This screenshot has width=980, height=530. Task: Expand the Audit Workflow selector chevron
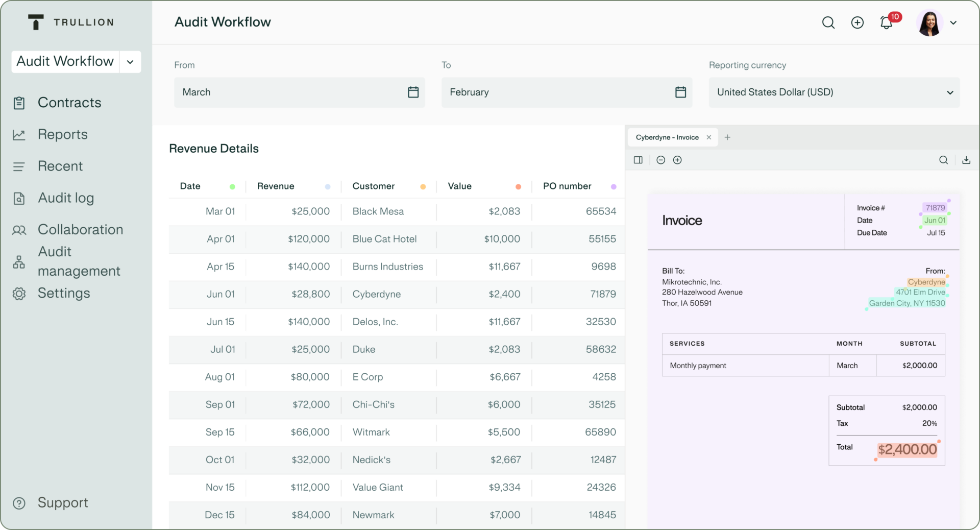coord(130,62)
